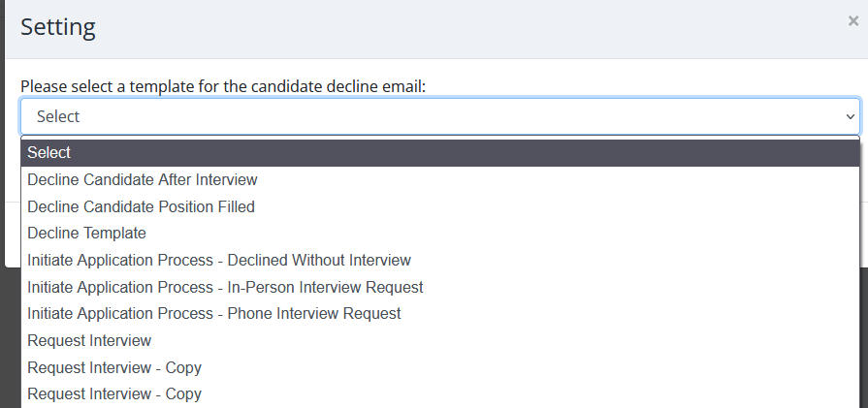Image resolution: width=868 pixels, height=408 pixels.
Task: Pick Decline Candidate Position Filled option
Action: [142, 206]
